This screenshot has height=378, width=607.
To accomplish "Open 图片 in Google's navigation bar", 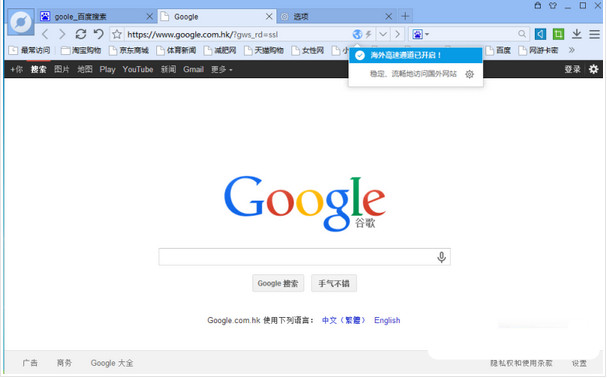I will pos(62,69).
